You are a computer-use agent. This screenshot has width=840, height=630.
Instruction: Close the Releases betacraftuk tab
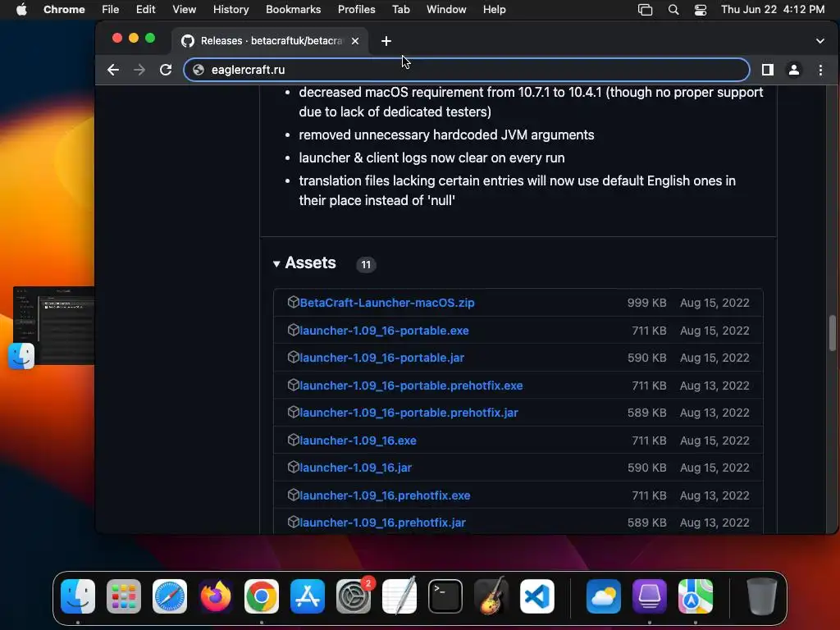[x=354, y=41]
